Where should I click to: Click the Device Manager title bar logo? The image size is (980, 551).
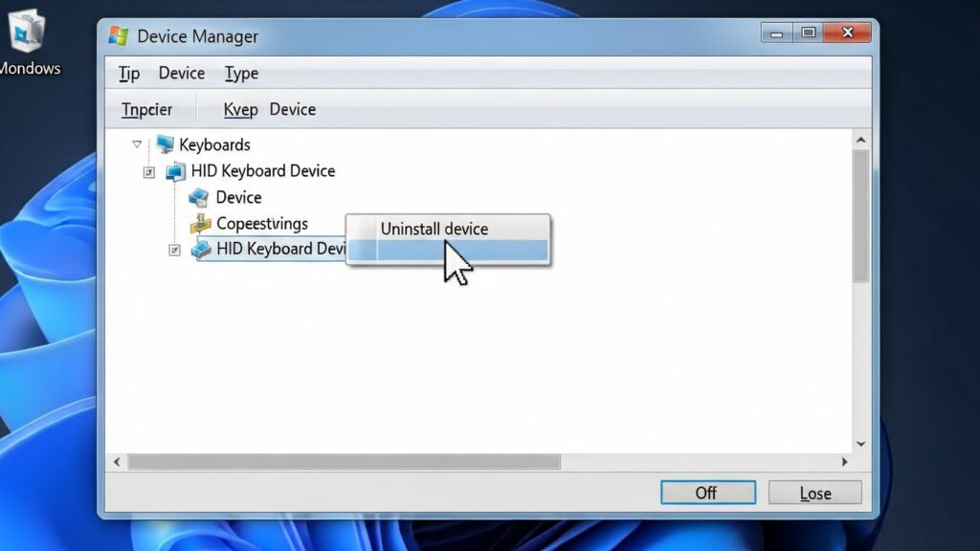click(119, 35)
